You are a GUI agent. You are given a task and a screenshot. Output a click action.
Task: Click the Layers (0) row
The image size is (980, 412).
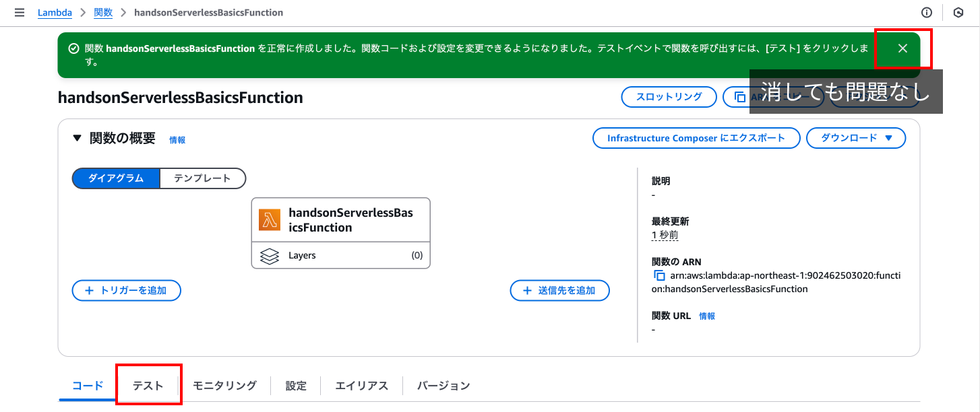(x=340, y=256)
